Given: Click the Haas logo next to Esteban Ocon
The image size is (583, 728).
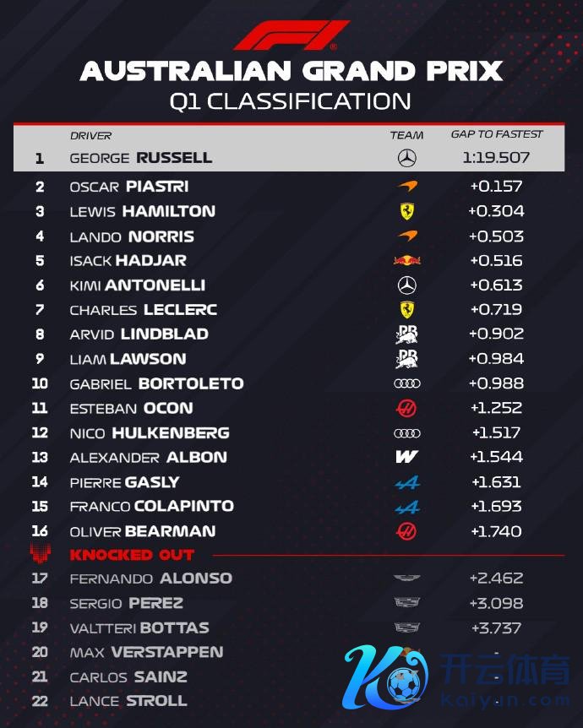Looking at the screenshot, I should 406,409.
